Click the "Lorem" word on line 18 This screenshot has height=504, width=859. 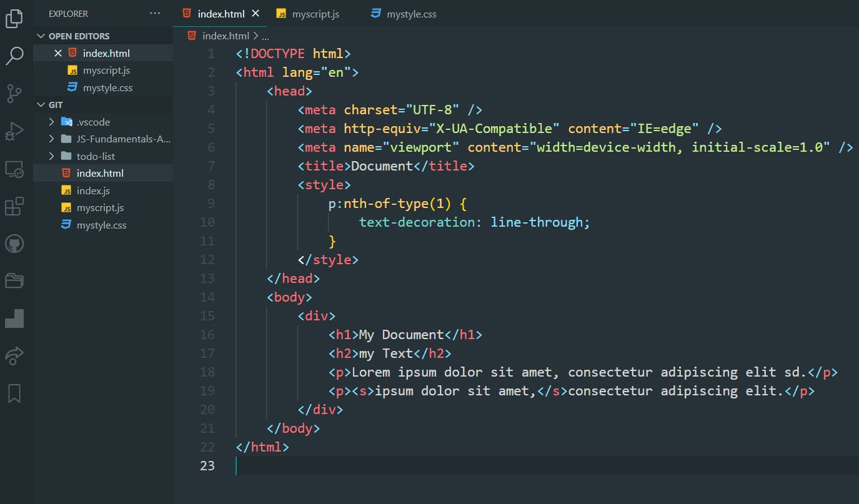pyautogui.click(x=371, y=372)
